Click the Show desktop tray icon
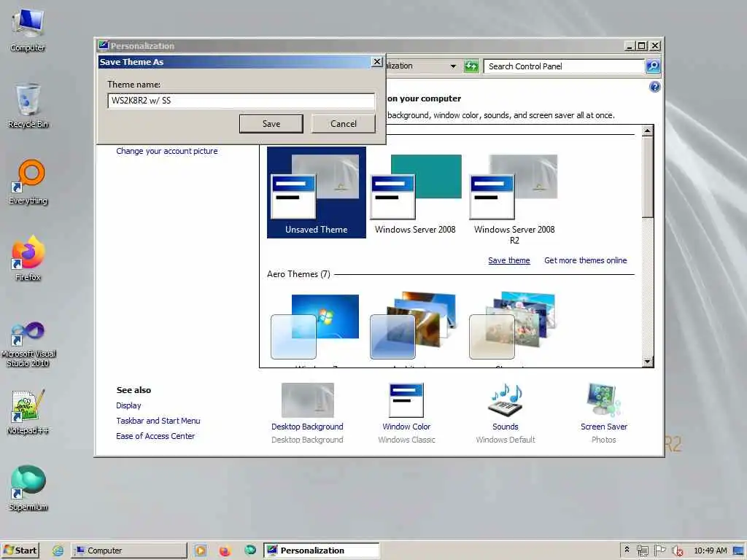The image size is (747, 560). pos(738,551)
